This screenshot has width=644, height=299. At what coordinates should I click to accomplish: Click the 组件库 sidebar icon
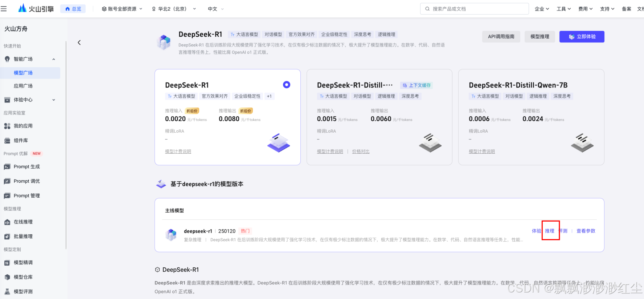7,141
